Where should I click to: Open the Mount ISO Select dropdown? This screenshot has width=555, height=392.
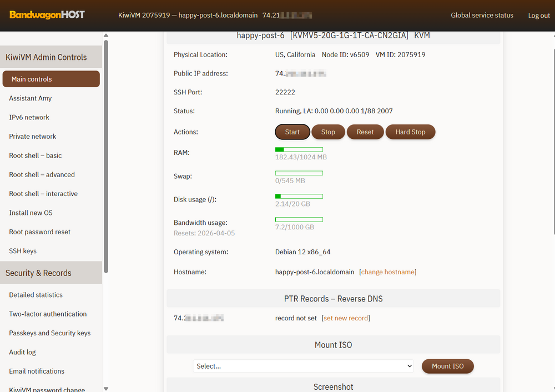coord(304,366)
